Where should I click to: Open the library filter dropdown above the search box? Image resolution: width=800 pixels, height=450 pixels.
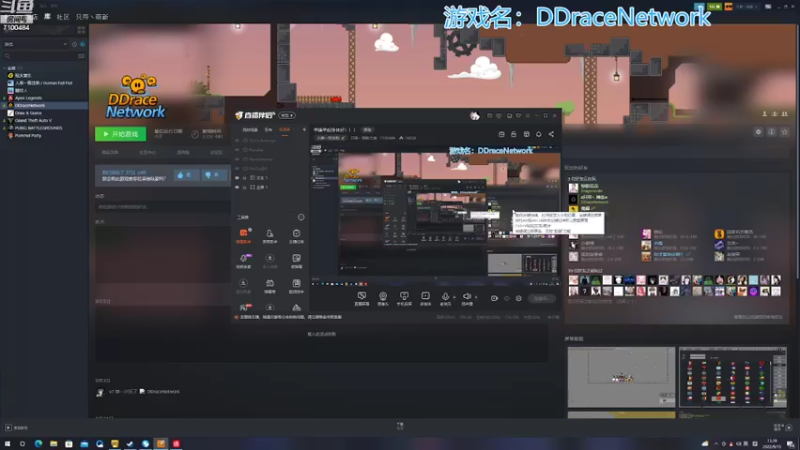[36, 44]
